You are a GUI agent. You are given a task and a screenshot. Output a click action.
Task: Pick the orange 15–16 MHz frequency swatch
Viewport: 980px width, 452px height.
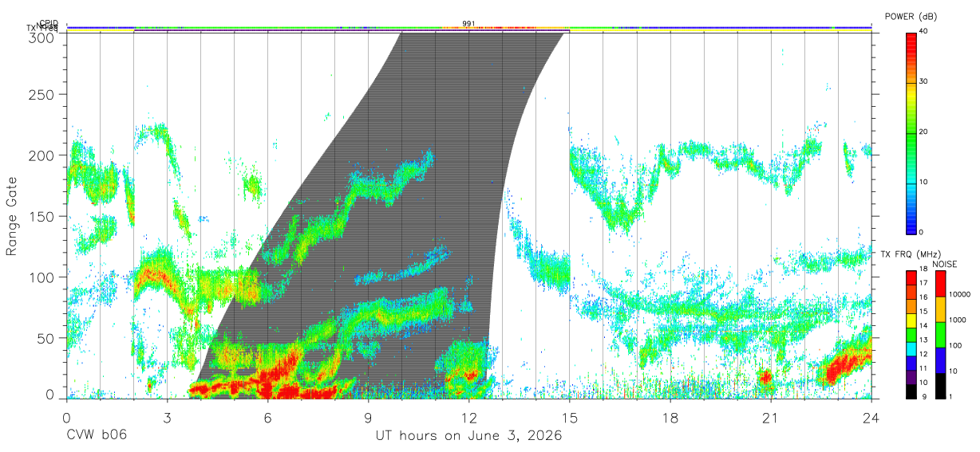coord(911,306)
